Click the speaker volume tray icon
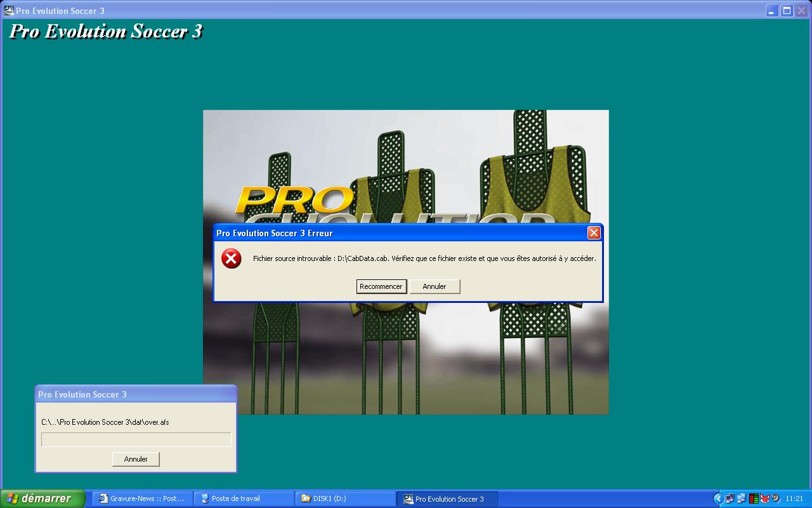The image size is (812, 508). [775, 499]
